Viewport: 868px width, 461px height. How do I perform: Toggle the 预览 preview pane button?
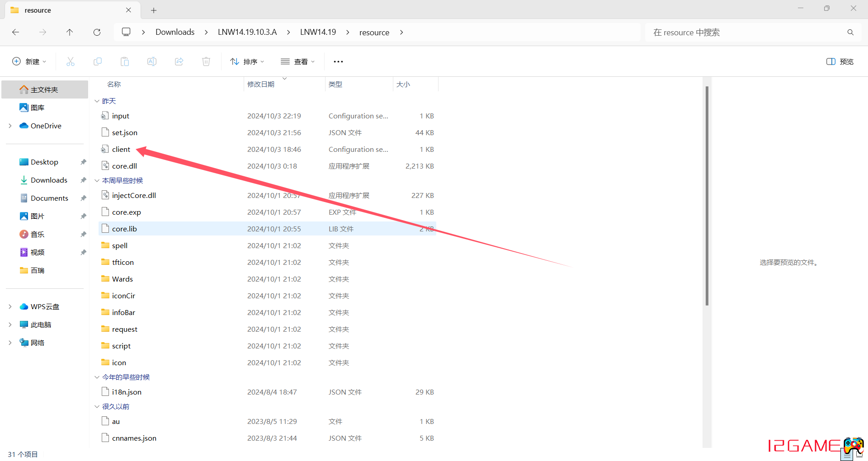pyautogui.click(x=840, y=61)
